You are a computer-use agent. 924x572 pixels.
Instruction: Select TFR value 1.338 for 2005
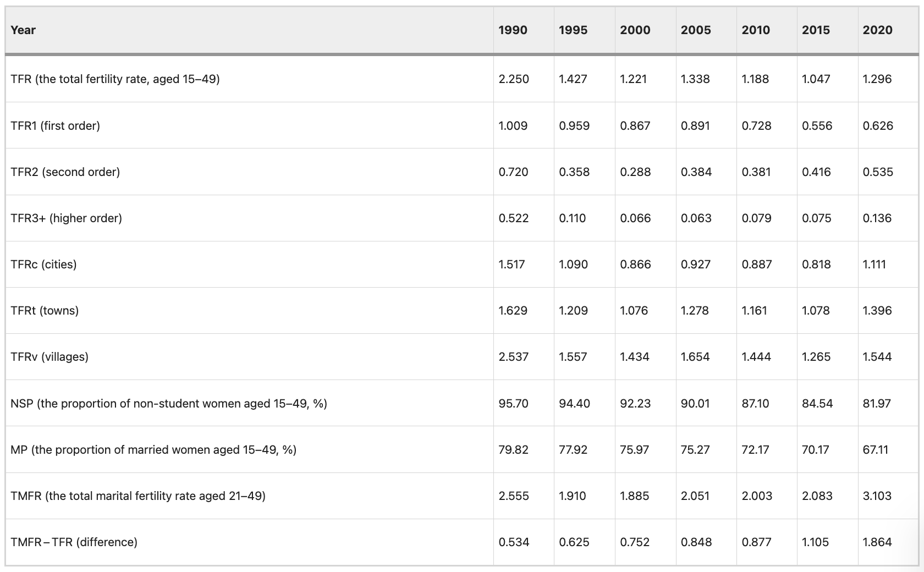695,79
